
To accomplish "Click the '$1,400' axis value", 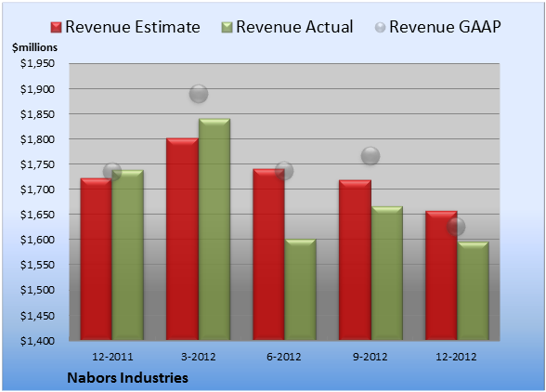I will [x=37, y=341].
